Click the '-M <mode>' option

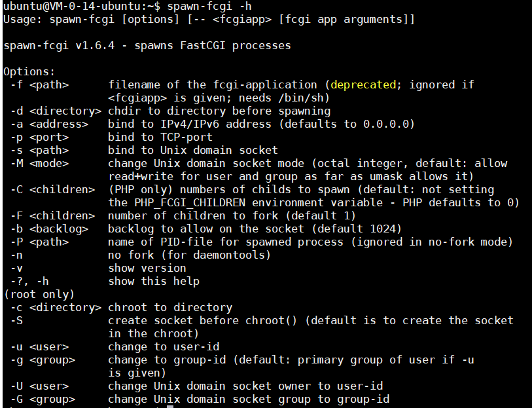(x=39, y=163)
